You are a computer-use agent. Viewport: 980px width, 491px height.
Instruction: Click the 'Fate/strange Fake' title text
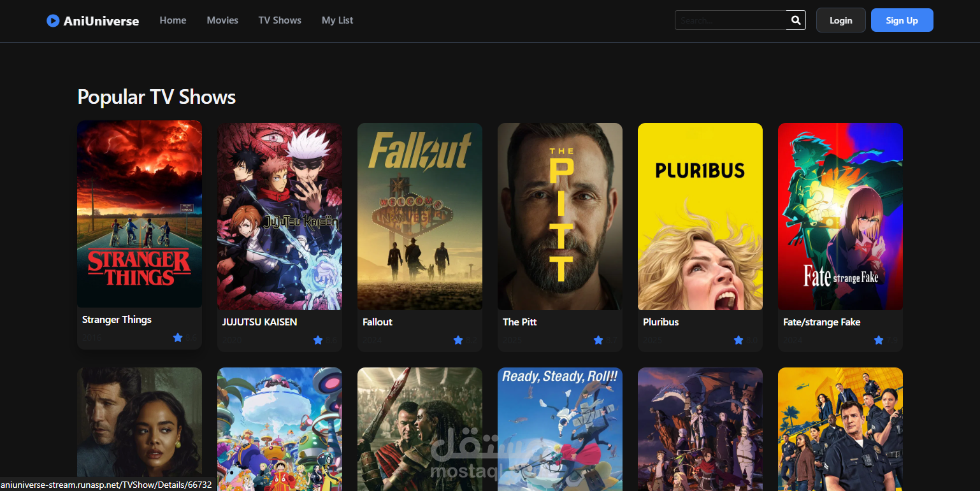[821, 322]
